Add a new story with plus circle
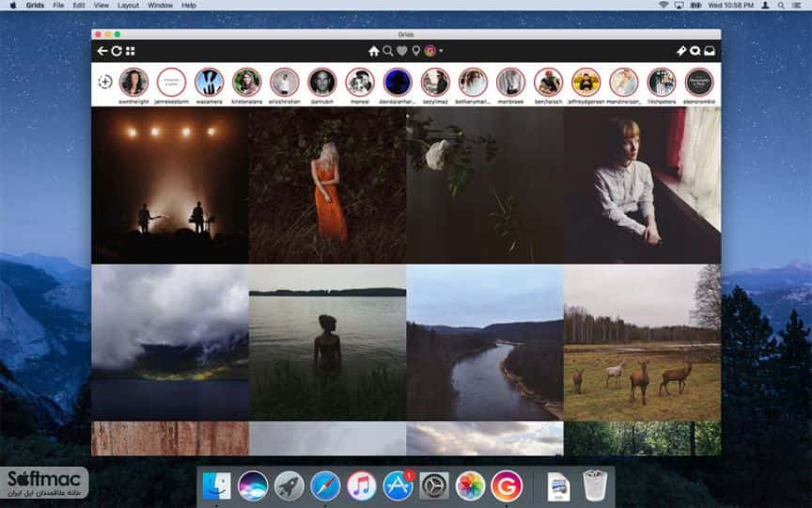 point(105,82)
